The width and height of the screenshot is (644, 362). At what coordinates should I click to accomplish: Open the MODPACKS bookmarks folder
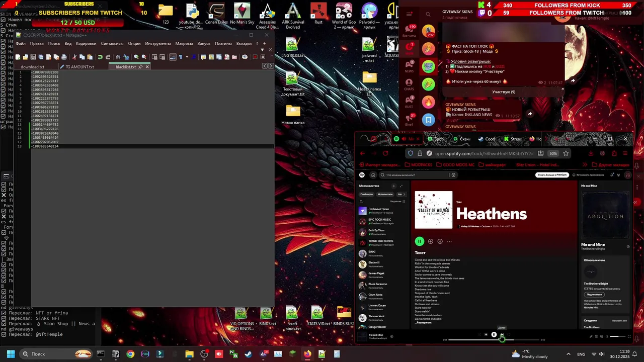[x=419, y=164]
